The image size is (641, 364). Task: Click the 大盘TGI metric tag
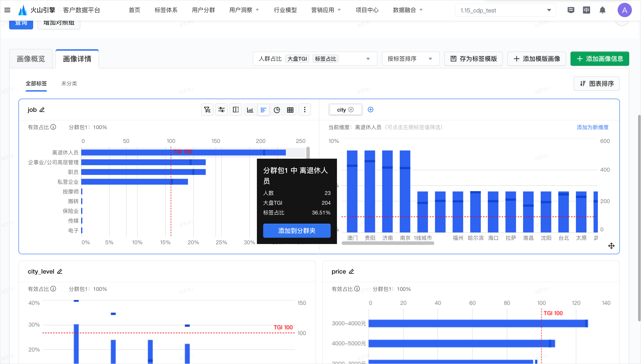click(x=297, y=59)
